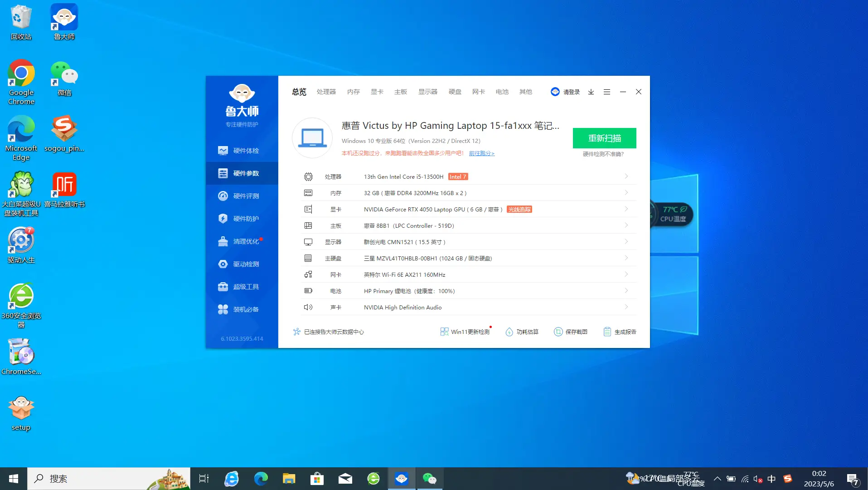Switch to the 硬盘 tab
The height and width of the screenshot is (490, 868).
(455, 92)
